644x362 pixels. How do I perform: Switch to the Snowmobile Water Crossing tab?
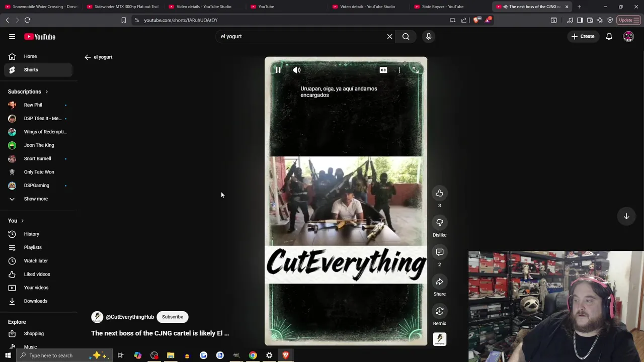pos(40,7)
